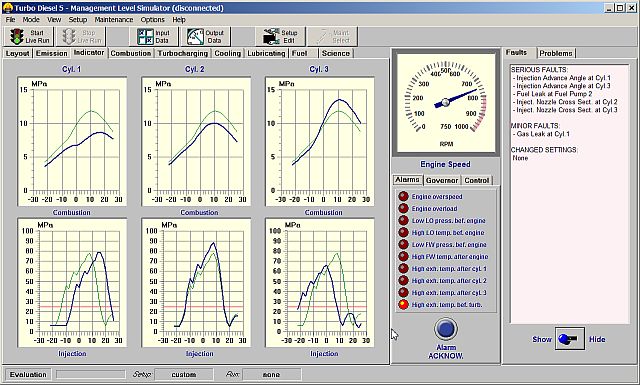Select the Alarms tab under Engine Speed
The width and height of the screenshot is (640, 385).
(407, 180)
